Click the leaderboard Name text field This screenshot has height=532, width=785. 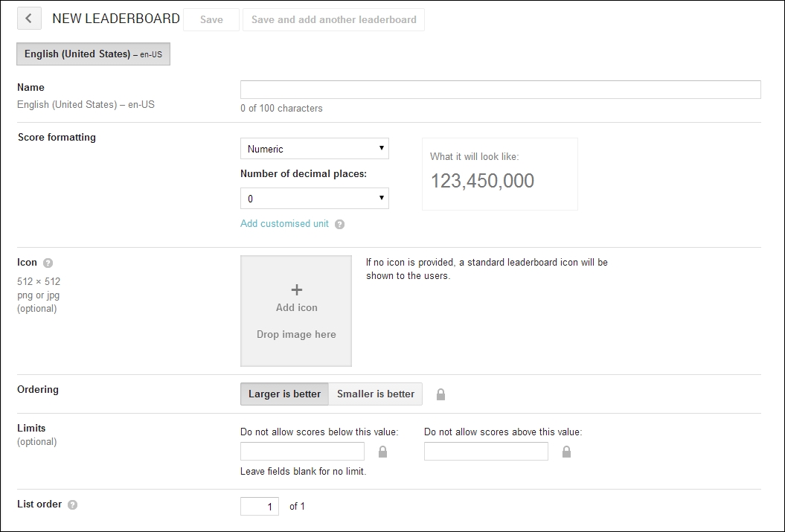(x=500, y=90)
